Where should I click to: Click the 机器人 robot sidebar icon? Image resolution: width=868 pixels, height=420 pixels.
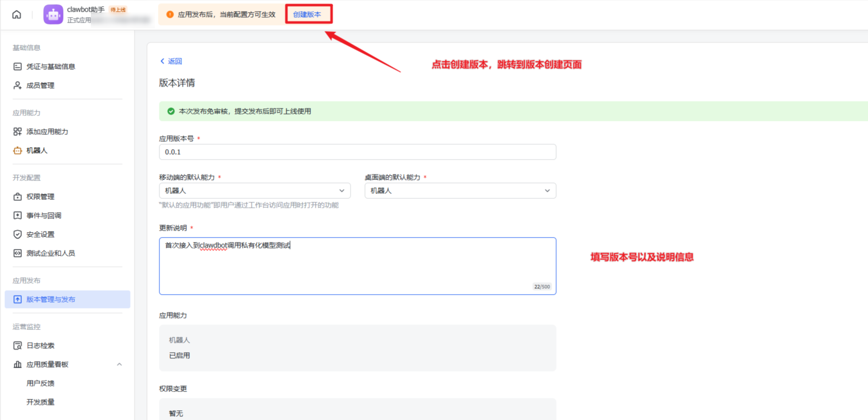[17, 150]
